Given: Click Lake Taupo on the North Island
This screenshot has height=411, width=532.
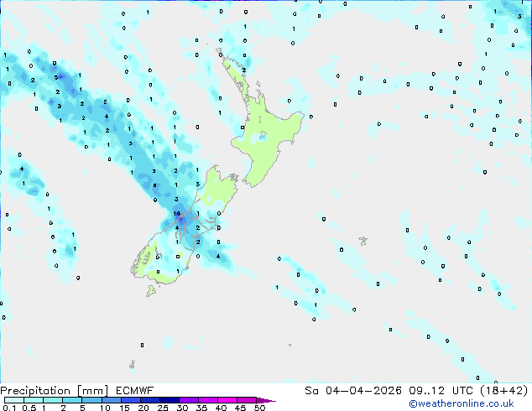Looking at the screenshot, I should pyautogui.click(x=263, y=137).
